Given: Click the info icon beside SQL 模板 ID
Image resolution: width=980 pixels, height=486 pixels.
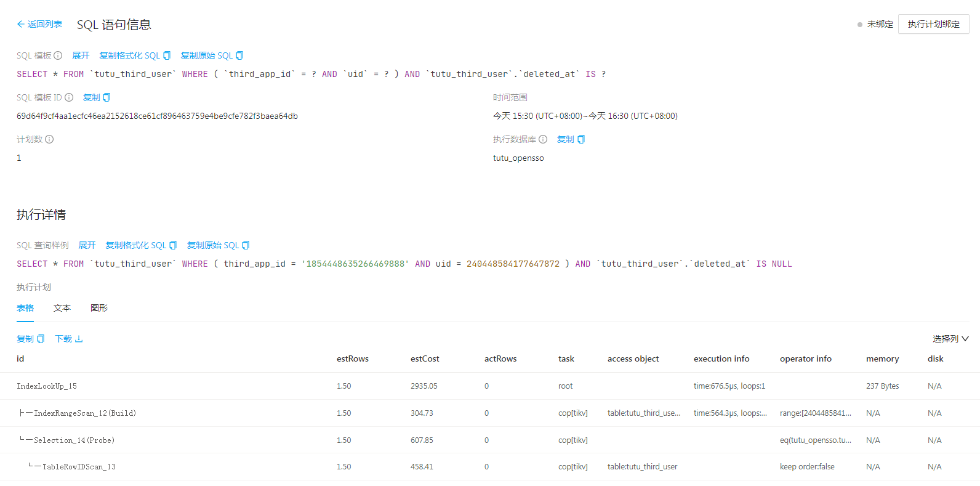Looking at the screenshot, I should tap(69, 97).
